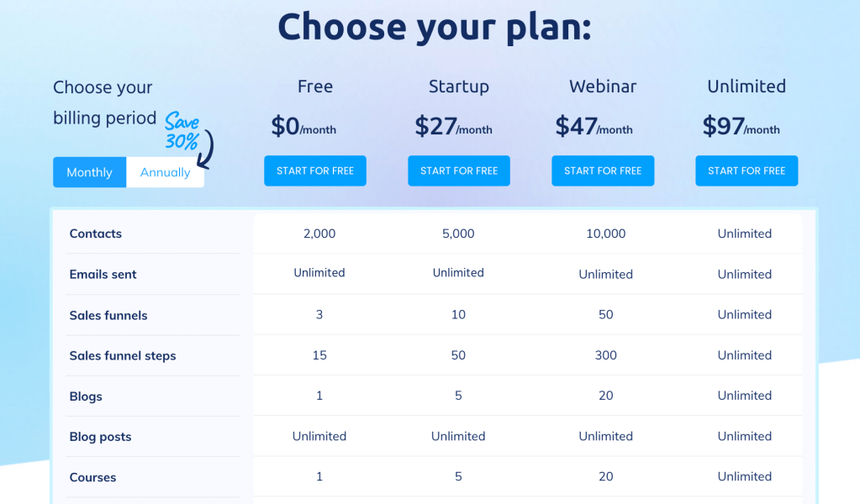Select the Monthly billing period
This screenshot has width=860, height=504.
[x=89, y=172]
